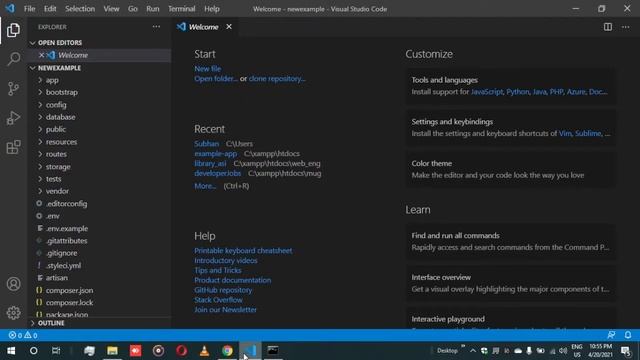Open the Accounts menu icon
This screenshot has width=640, height=360.
point(13,284)
